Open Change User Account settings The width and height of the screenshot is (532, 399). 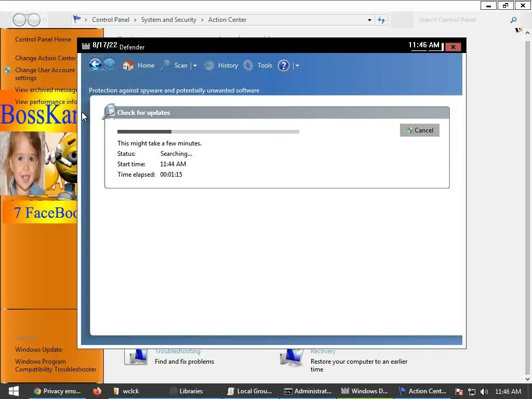(45, 74)
